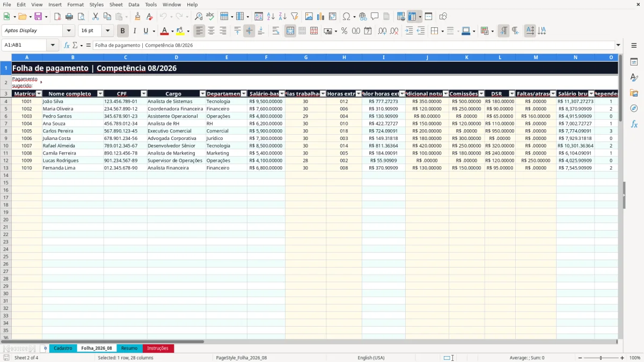Toggle AutoFilter funnel icon
This screenshot has height=362, width=644.
tap(295, 17)
